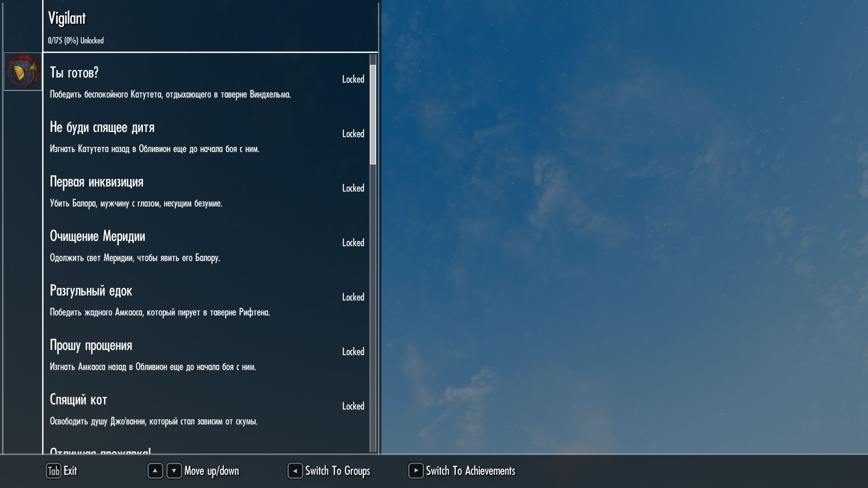868x488 pixels.
Task: Click the down arrow key icon
Action: pyautogui.click(x=174, y=471)
